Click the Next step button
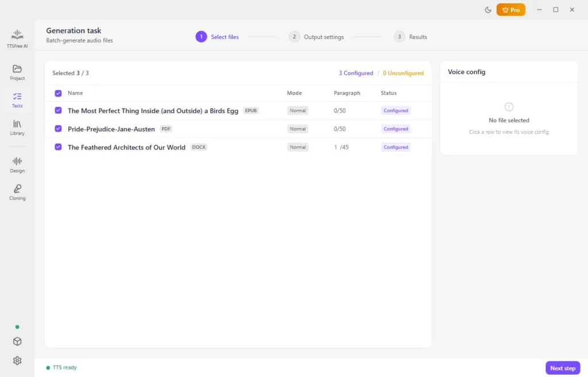This screenshot has width=588, height=377. [x=563, y=368]
